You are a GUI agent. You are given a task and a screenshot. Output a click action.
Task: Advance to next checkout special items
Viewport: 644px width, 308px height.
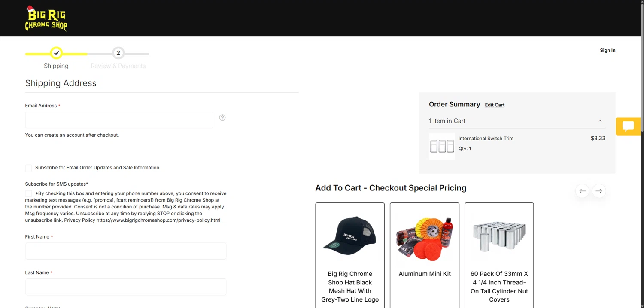[599, 191]
